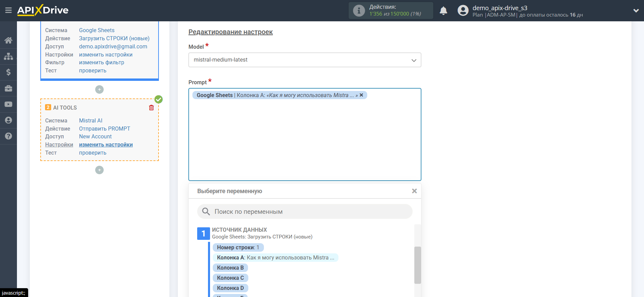644x297 pixels.
Task: Click изменить настройки in AI TOOLS block
Action: point(106,144)
